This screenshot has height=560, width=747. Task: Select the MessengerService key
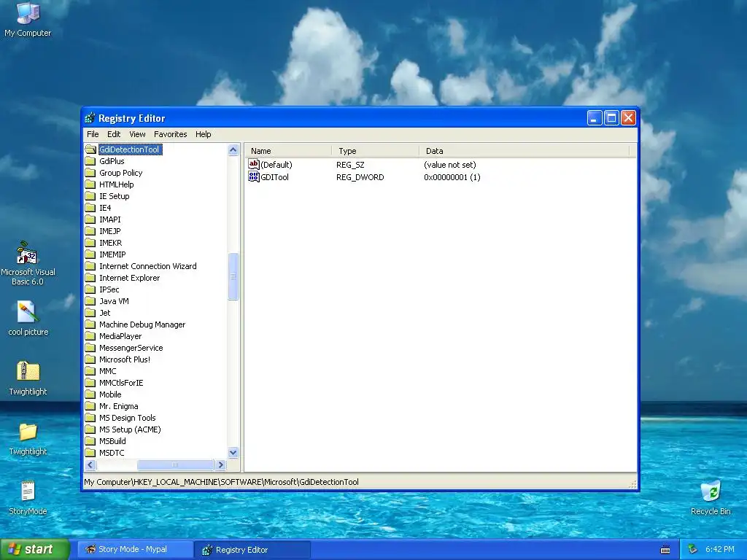point(131,348)
